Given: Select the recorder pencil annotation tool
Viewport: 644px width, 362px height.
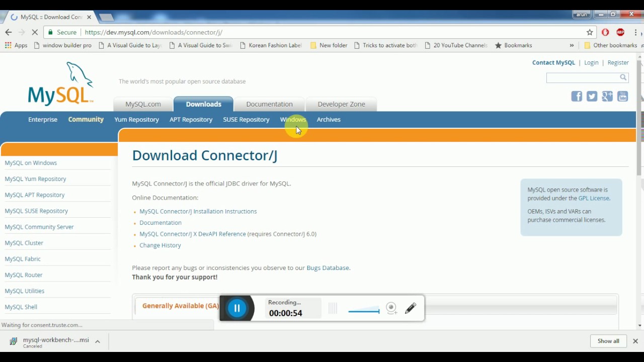Looking at the screenshot, I should 411,308.
